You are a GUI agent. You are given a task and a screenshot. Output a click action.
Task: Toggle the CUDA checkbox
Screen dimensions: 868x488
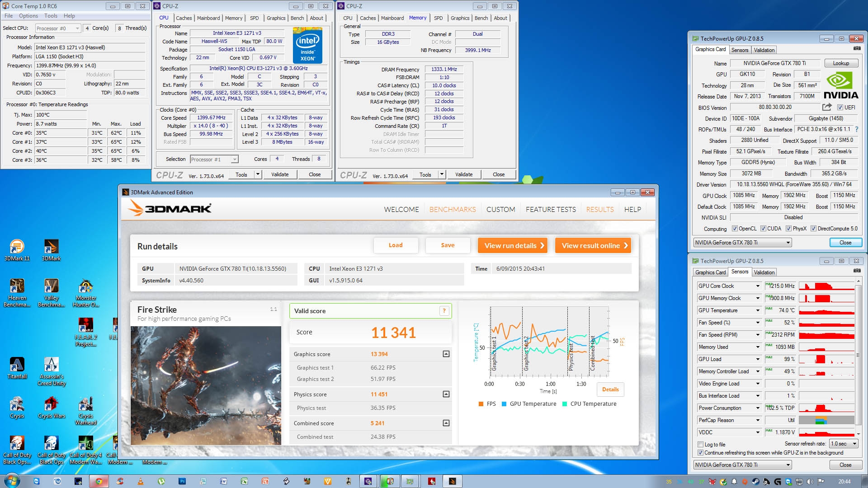click(763, 229)
